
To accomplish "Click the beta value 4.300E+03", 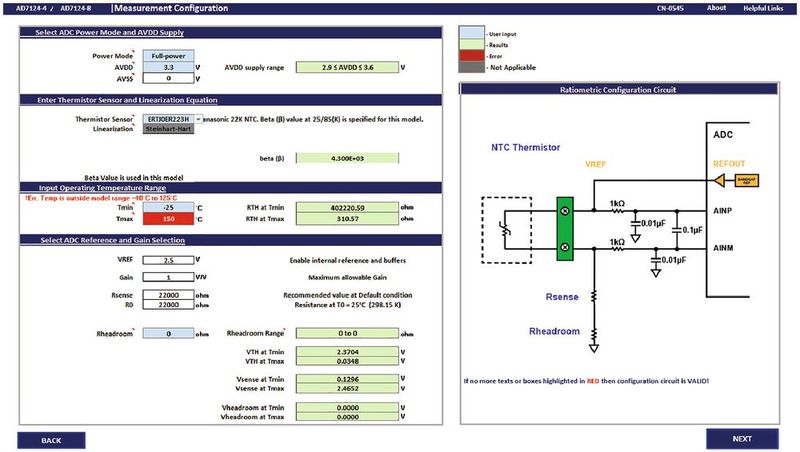I will click(x=347, y=159).
